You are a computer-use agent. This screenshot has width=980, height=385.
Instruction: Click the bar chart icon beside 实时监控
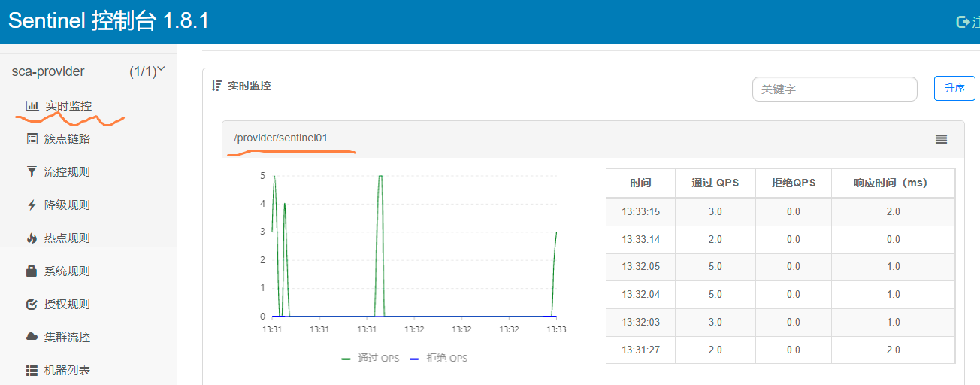[32, 106]
